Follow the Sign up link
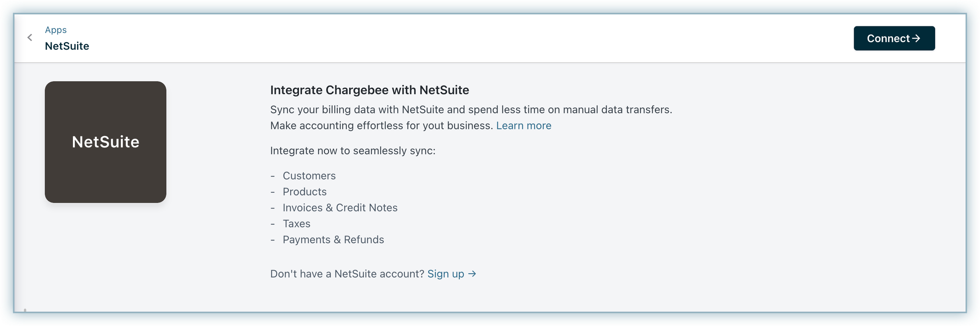Viewport: 980px width, 326px height. pos(446,274)
